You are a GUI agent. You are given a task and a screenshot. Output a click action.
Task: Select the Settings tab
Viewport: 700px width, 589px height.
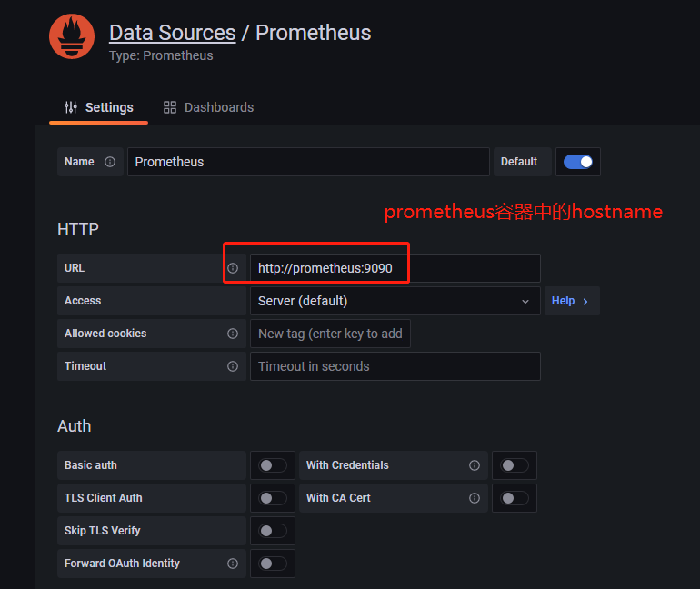click(98, 107)
